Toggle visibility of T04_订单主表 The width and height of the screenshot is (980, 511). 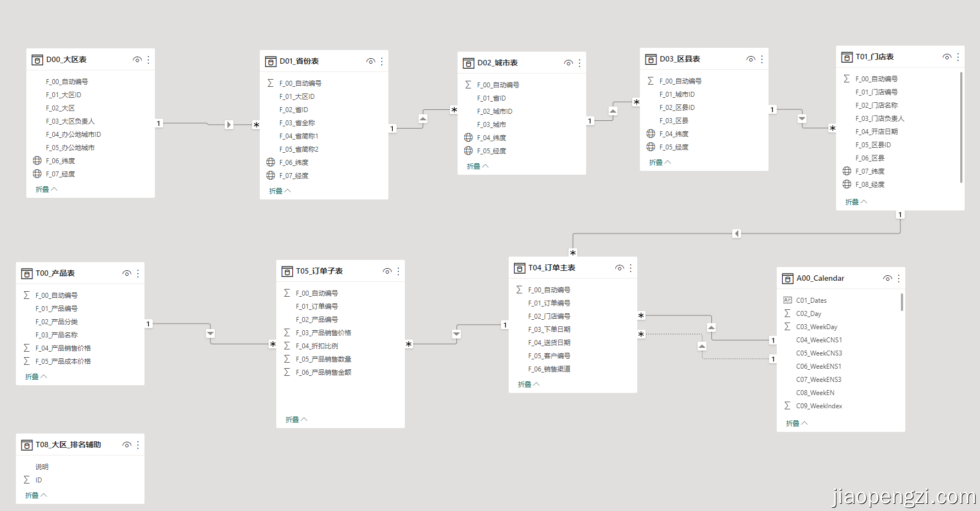point(620,268)
